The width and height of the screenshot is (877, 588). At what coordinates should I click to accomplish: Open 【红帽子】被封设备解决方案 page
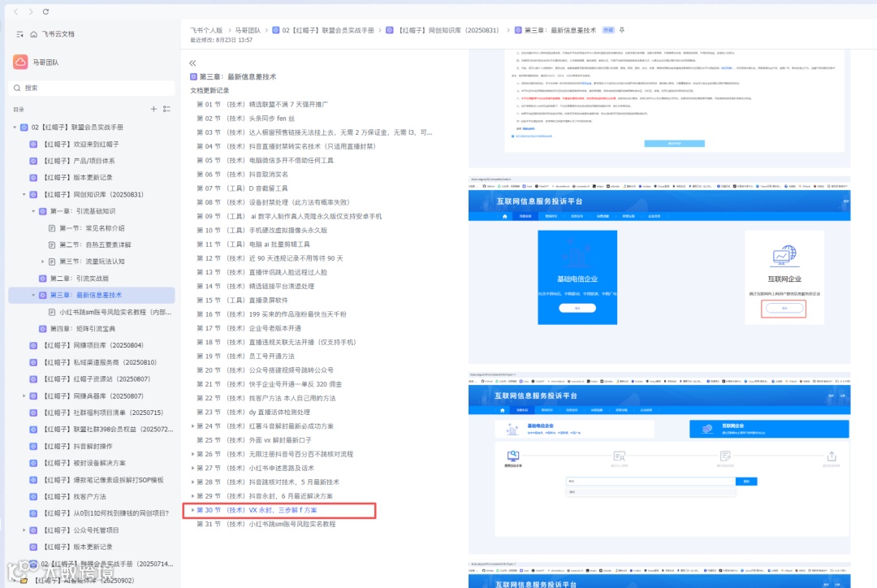pos(84,463)
